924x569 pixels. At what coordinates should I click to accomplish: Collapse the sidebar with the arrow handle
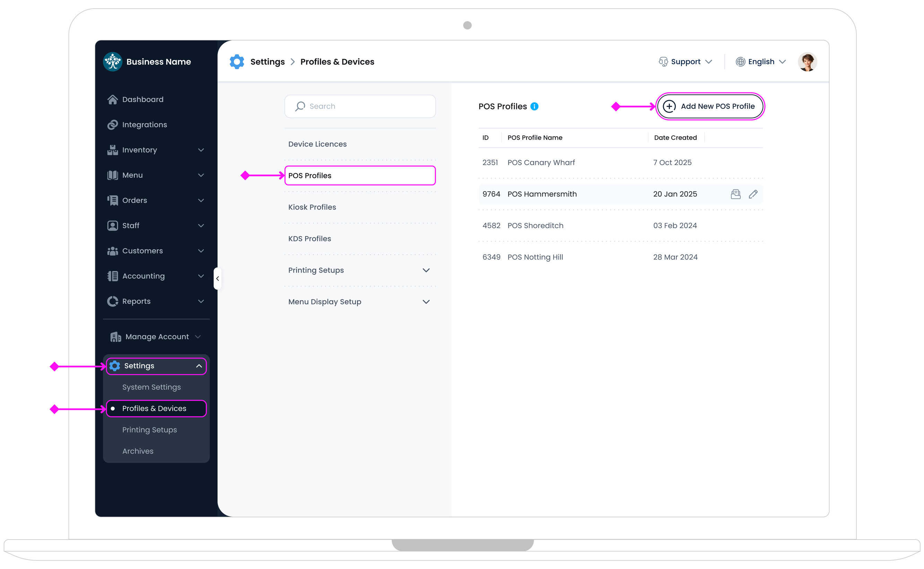[218, 278]
